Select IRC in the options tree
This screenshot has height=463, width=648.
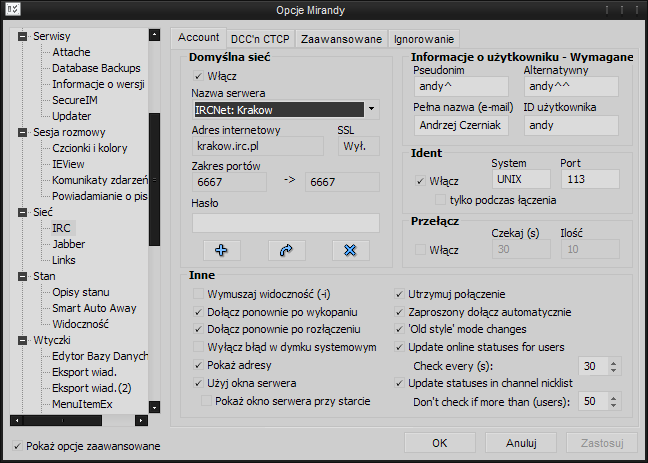62,228
